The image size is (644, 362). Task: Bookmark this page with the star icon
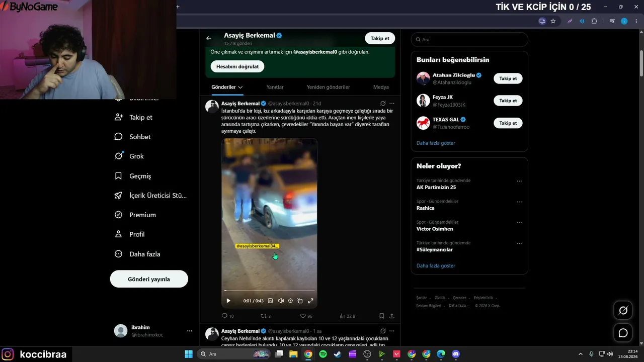click(553, 21)
